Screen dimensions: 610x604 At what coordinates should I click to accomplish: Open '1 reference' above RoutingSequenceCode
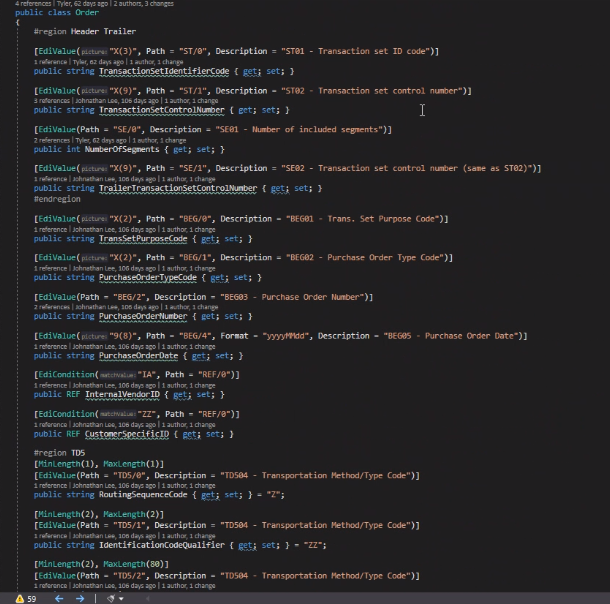[51, 486]
